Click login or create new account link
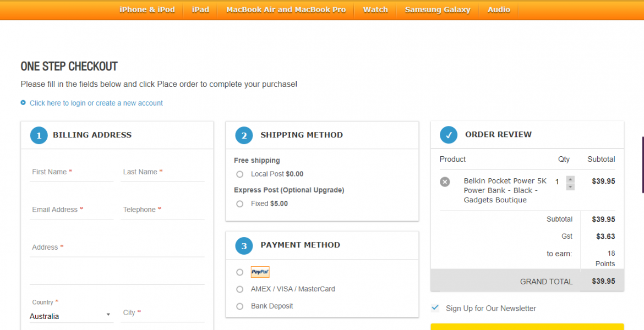Viewport: 644px width, 330px height. click(x=96, y=103)
